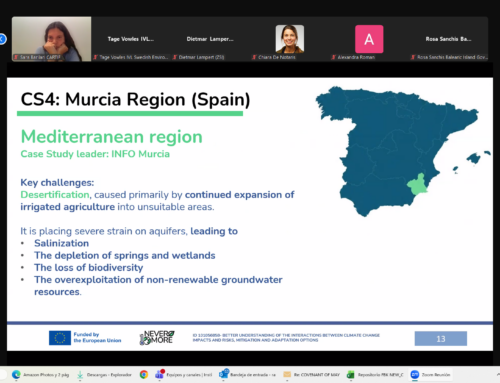This screenshot has height=383, width=500.
Task: Click the 'Key challenges:' label
Action: pyautogui.click(x=57, y=183)
